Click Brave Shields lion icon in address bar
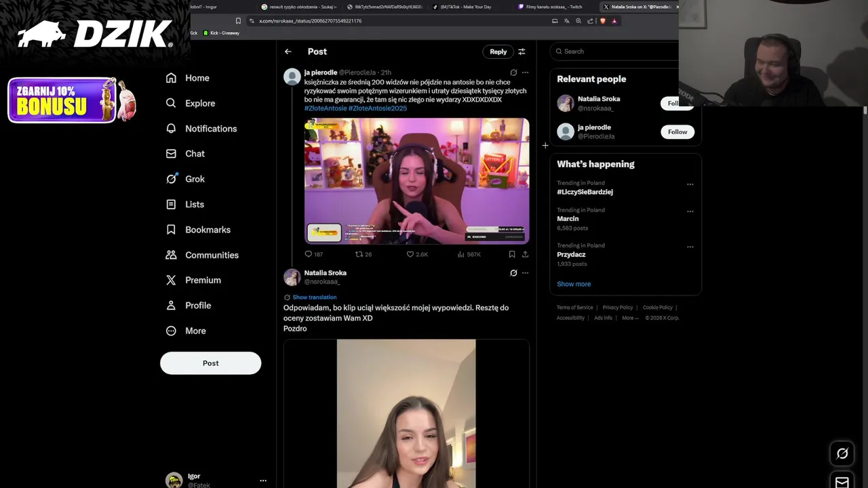 coord(603,21)
